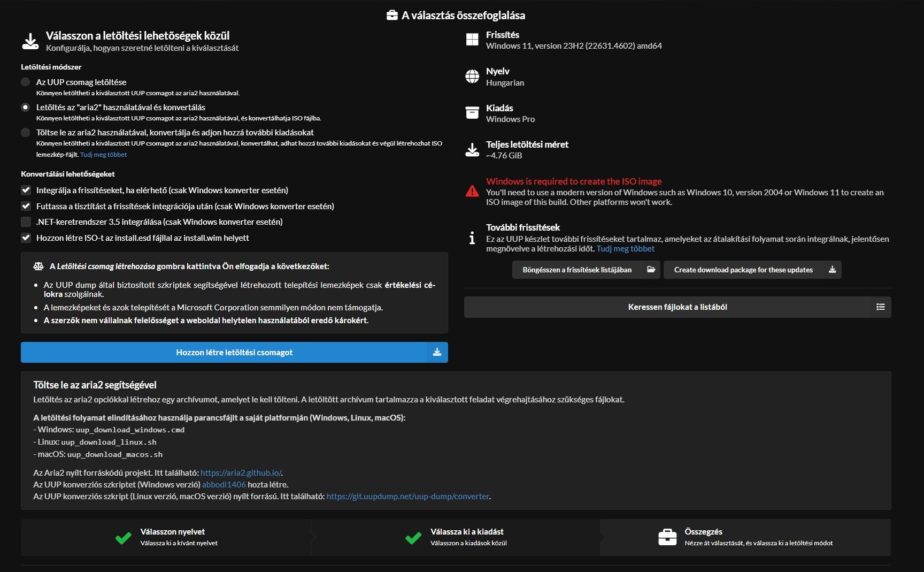
Task: Open the git.uupdump.net converter link
Action: tap(407, 497)
